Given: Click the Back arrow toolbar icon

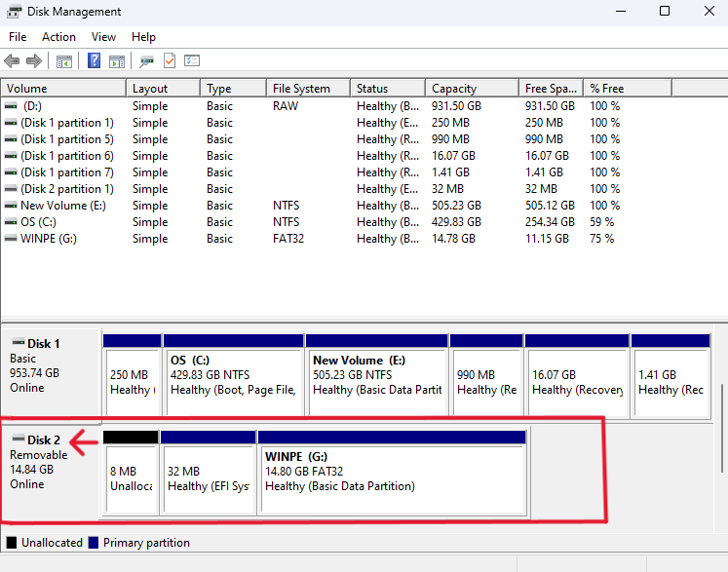Looking at the screenshot, I should [x=13, y=60].
